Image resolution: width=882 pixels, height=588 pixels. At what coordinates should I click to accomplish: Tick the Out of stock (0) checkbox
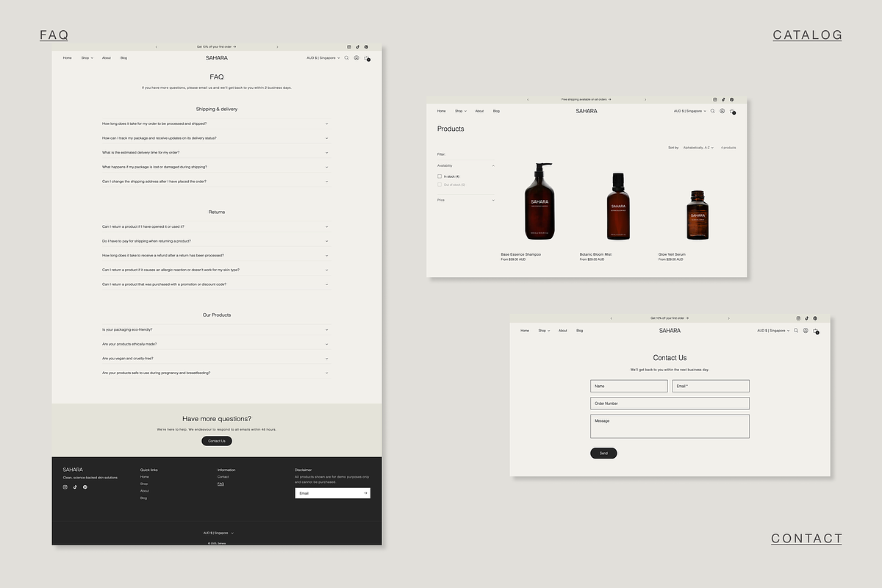[x=440, y=184]
